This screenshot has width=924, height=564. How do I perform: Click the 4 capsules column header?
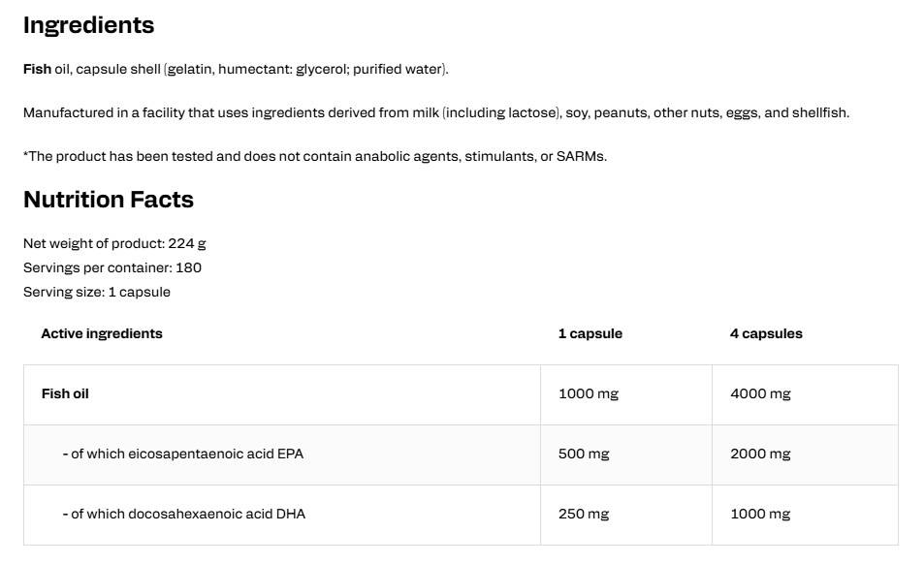coord(766,333)
